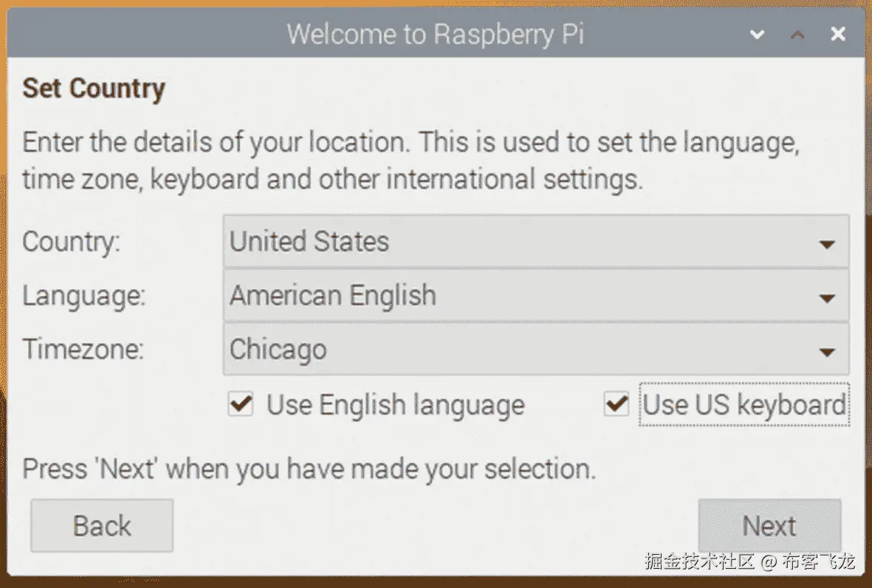
Task: Open the Country combo box showing United States
Action: click(x=517, y=242)
